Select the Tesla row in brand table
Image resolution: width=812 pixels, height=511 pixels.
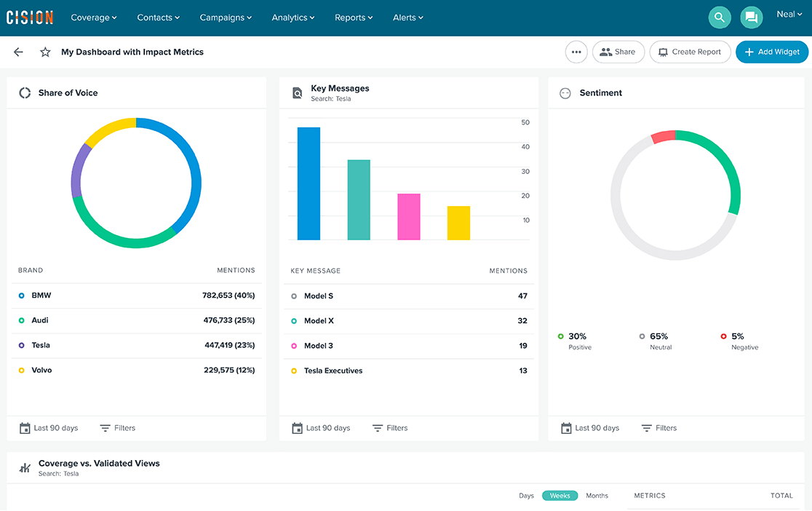click(136, 346)
